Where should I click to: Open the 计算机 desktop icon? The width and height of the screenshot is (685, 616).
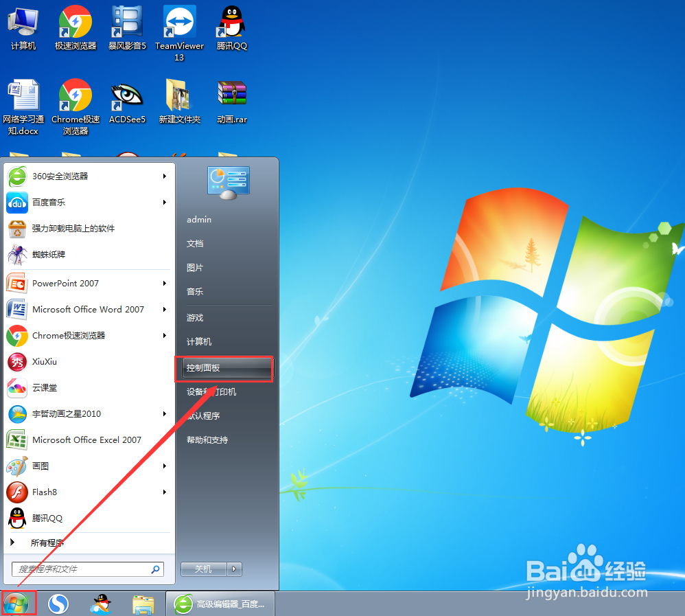click(x=23, y=29)
